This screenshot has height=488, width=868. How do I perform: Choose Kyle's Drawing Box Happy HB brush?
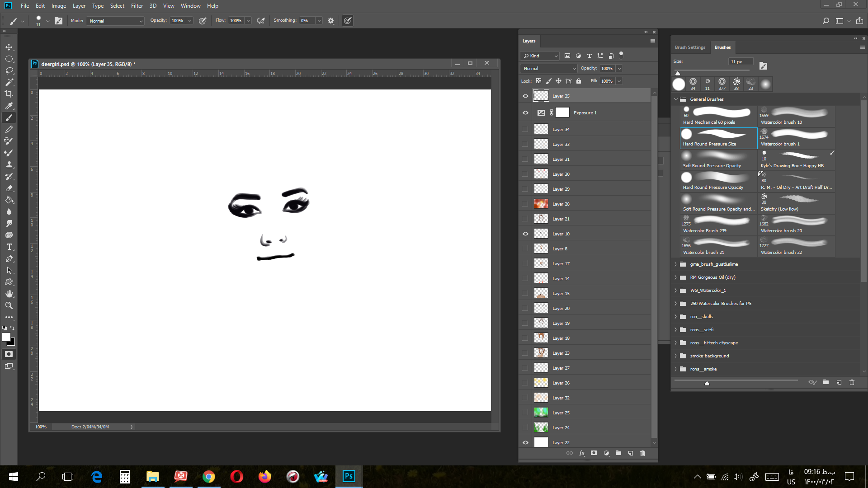click(797, 160)
